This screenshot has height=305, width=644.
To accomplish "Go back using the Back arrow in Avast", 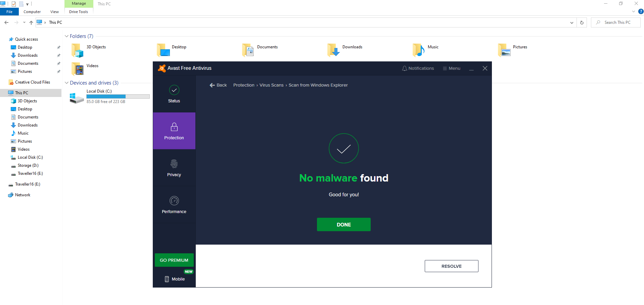I will coord(218,85).
